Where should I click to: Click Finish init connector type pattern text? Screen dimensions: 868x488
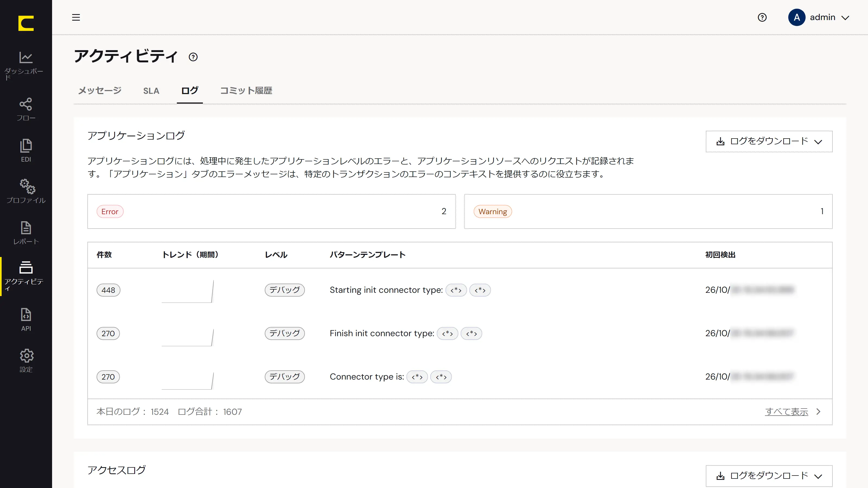(x=382, y=333)
